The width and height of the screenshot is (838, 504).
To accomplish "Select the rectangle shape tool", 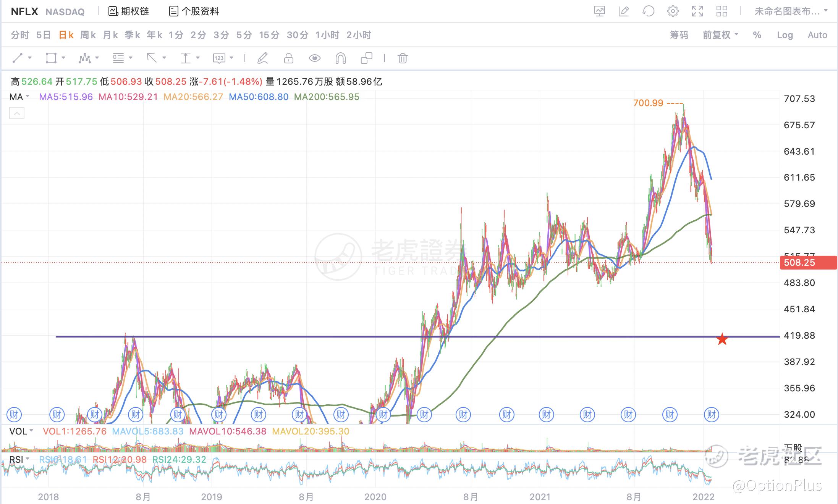I will tap(51, 58).
